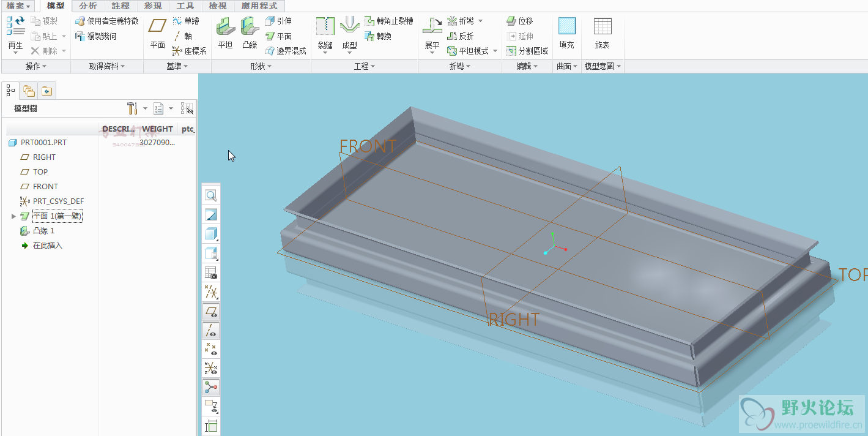
Task: Choose the Offset (位移) tool
Action: coord(520,21)
